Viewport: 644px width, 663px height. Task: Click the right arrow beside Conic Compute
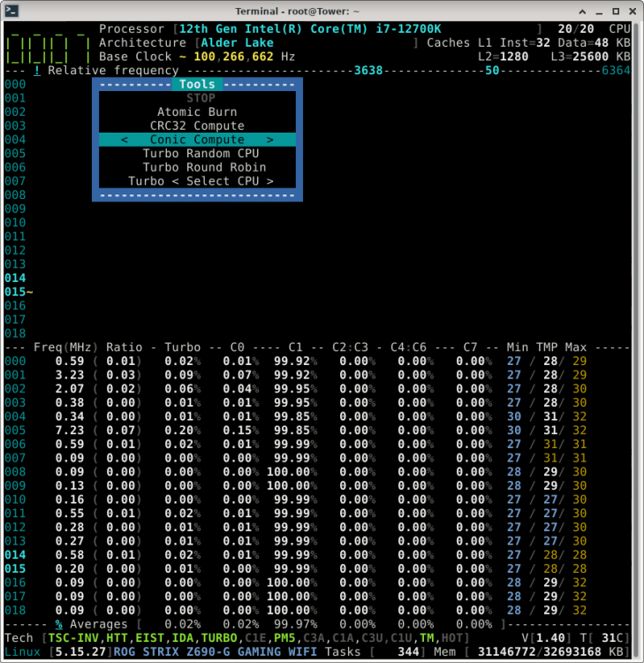[x=270, y=140]
